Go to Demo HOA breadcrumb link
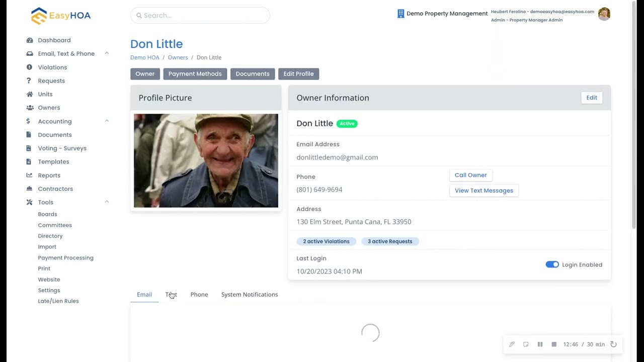Viewport: 644px width, 362px height. 145,57
